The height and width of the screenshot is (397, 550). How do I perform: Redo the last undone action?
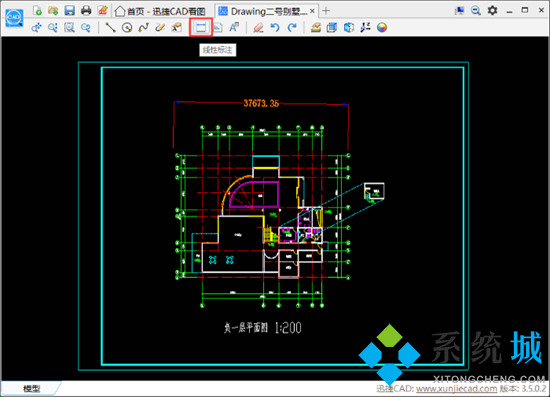292,27
